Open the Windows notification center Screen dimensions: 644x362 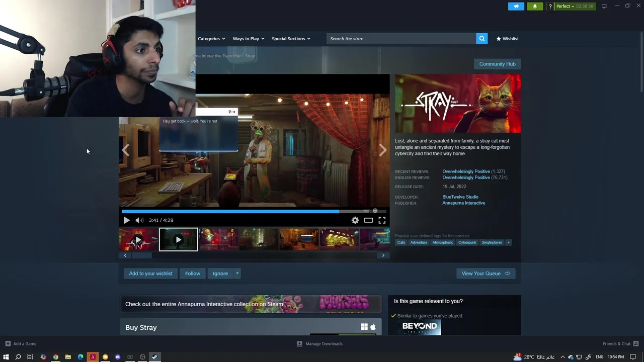633,357
